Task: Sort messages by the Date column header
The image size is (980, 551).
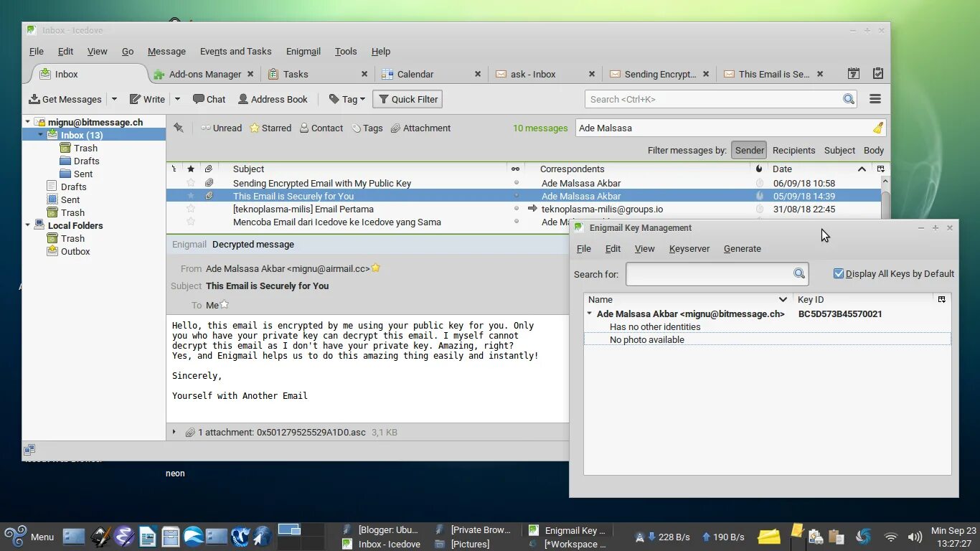Action: click(x=819, y=169)
